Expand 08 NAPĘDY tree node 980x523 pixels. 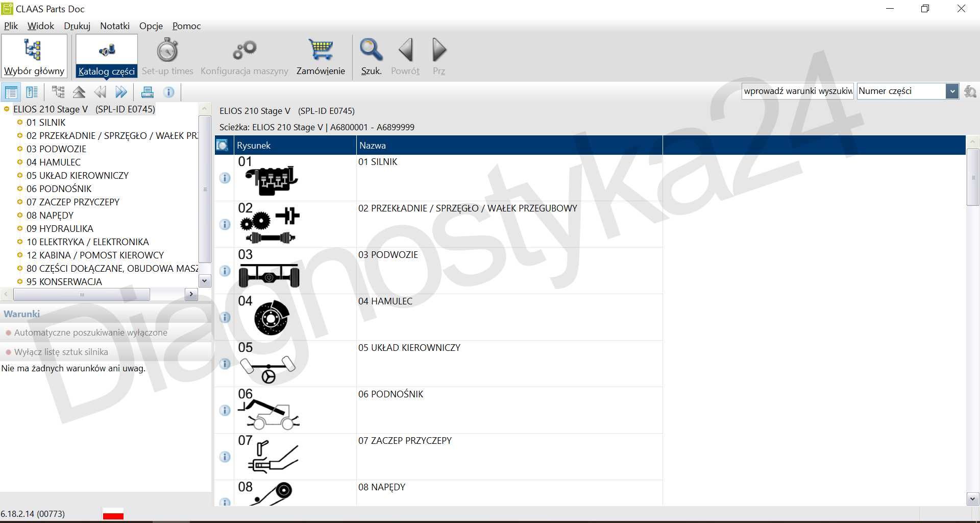coord(20,215)
